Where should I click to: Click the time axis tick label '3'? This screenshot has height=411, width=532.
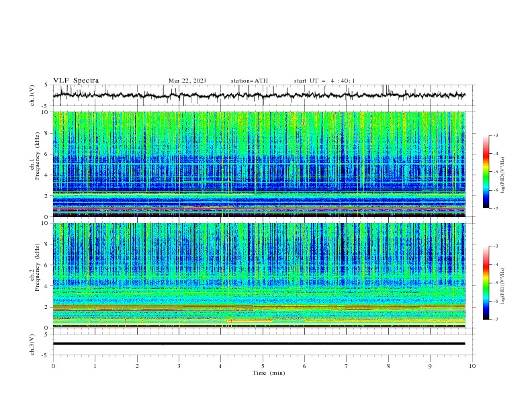179,366
